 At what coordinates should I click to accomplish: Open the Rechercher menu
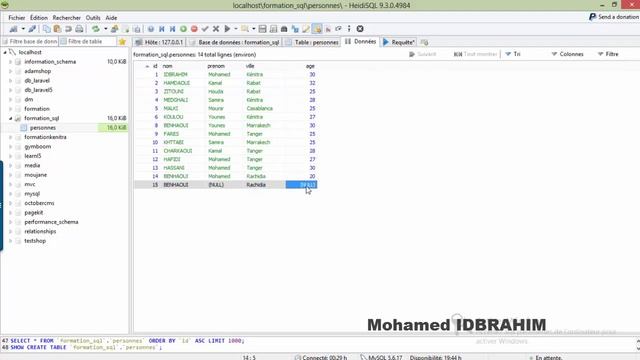(x=67, y=18)
